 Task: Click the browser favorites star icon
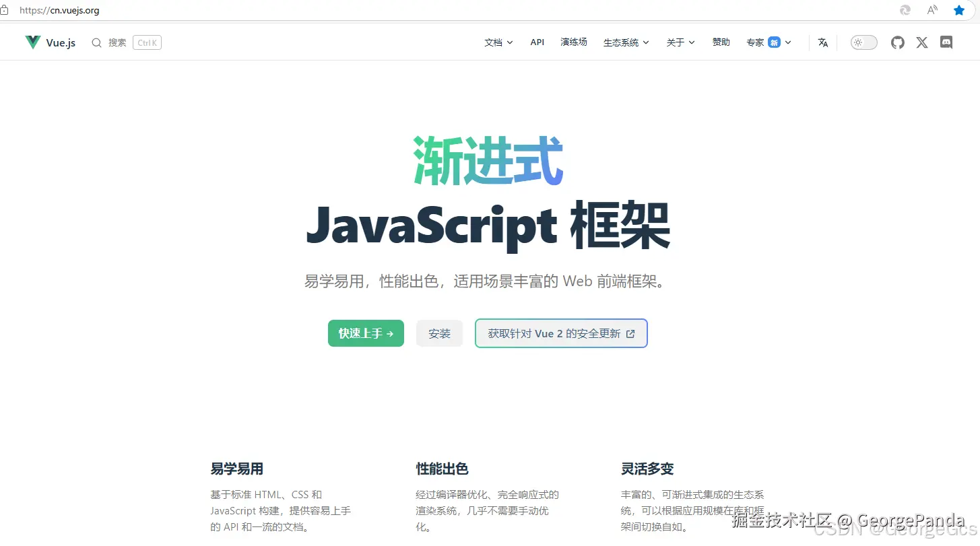pyautogui.click(x=958, y=10)
